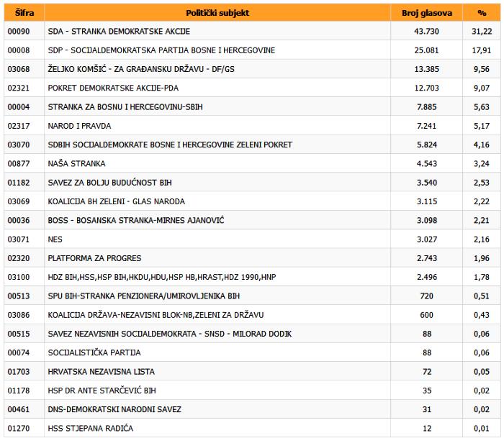The image size is (504, 438).
Task: Select SNSD - Milorad Dodik row
Action: 252,334
